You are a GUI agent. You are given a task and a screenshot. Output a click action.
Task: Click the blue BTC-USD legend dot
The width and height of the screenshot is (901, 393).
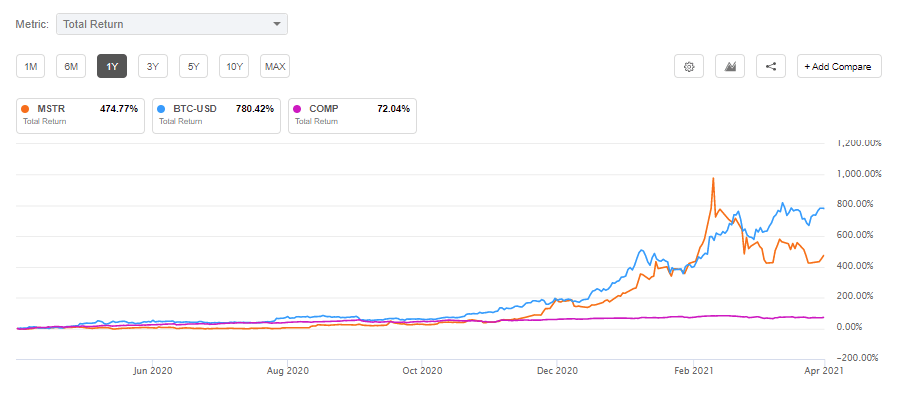click(161, 109)
